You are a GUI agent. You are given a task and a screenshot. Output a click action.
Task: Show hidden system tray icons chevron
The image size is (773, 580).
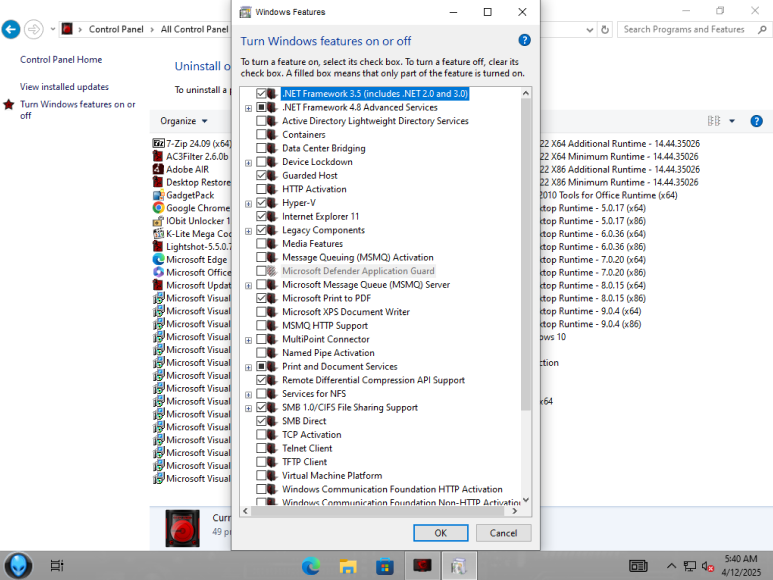671,566
